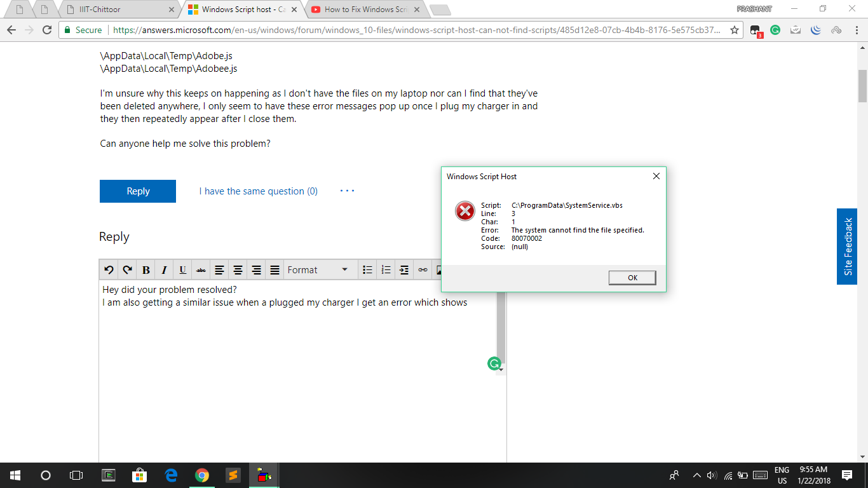
Task: Open Action Center notifications
Action: tap(847, 475)
